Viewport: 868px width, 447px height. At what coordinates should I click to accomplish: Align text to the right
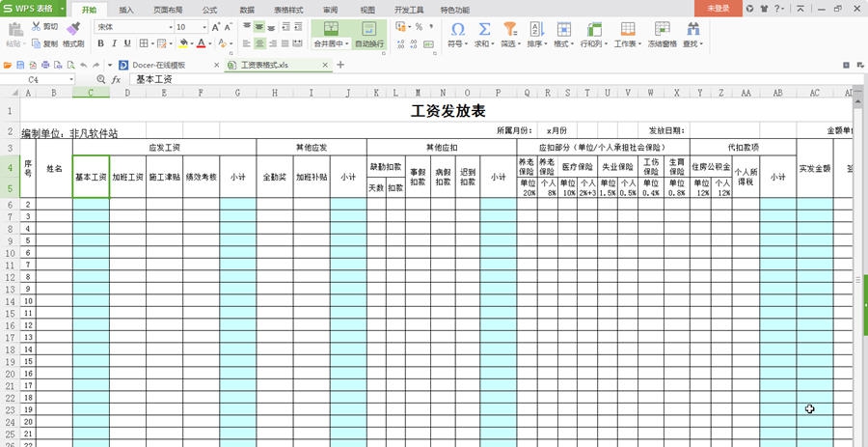tap(272, 43)
